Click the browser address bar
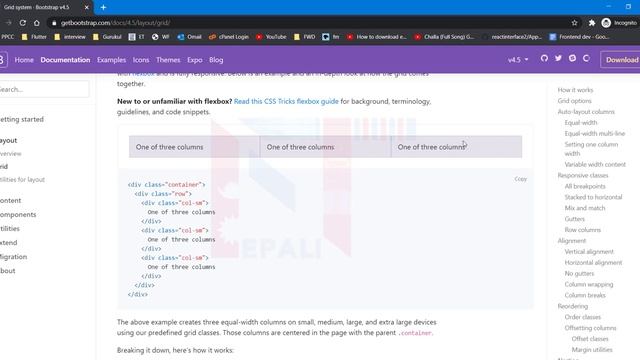This screenshot has width=640, height=360. (310, 23)
